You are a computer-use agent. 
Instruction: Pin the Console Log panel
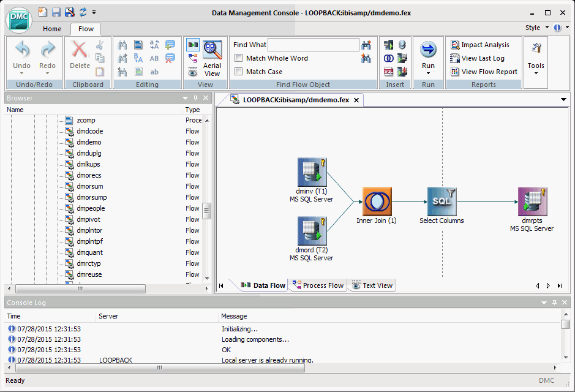point(554,303)
